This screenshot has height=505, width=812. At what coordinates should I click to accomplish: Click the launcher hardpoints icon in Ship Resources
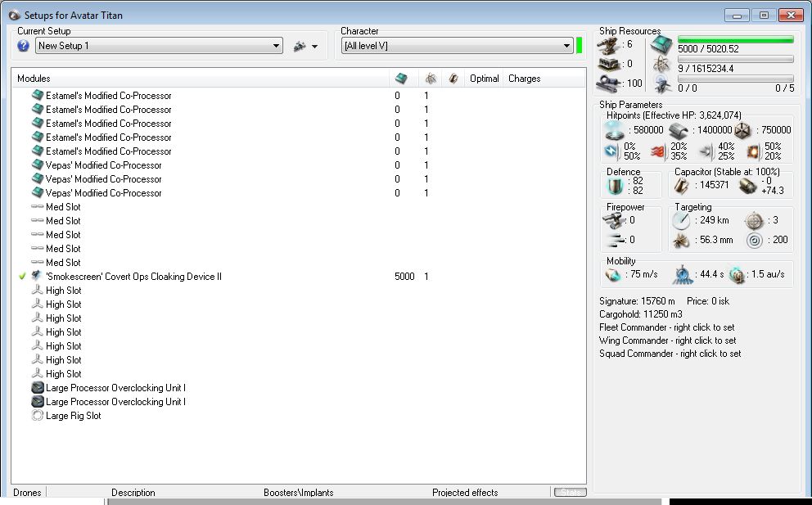608,64
